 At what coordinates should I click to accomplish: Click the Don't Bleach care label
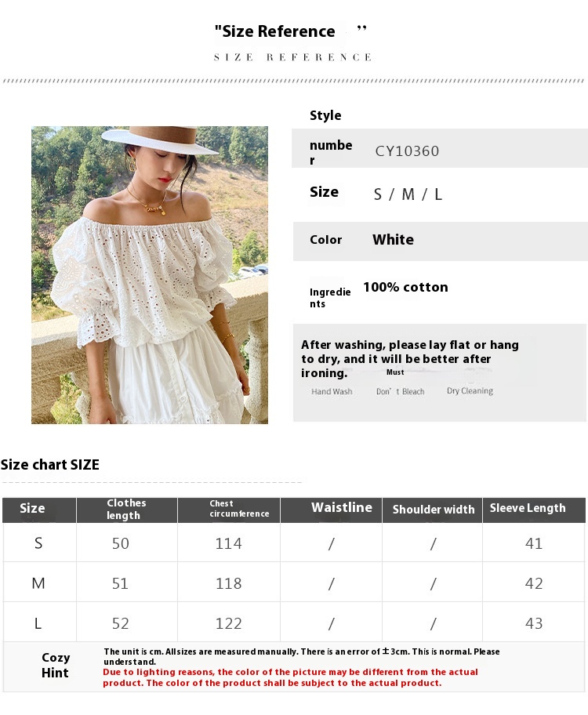pos(400,391)
